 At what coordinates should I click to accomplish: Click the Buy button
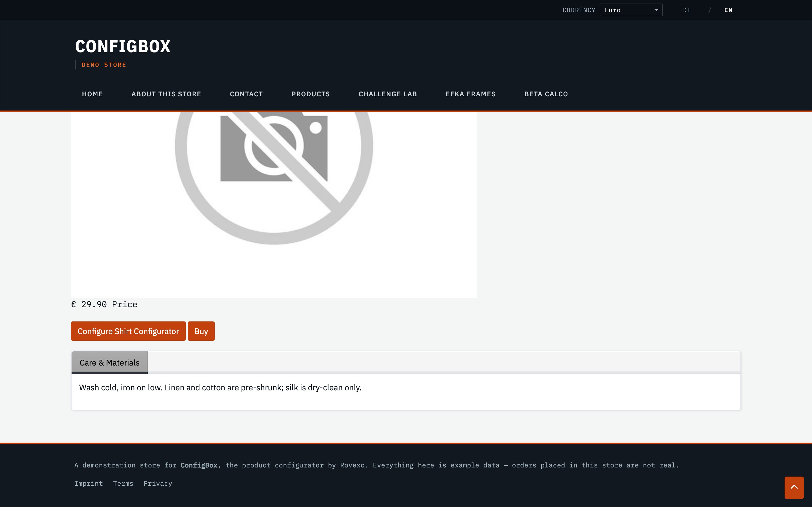coord(201,331)
